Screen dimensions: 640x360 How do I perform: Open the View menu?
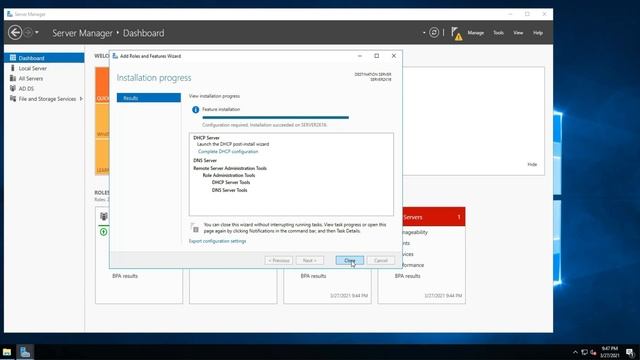(518, 33)
